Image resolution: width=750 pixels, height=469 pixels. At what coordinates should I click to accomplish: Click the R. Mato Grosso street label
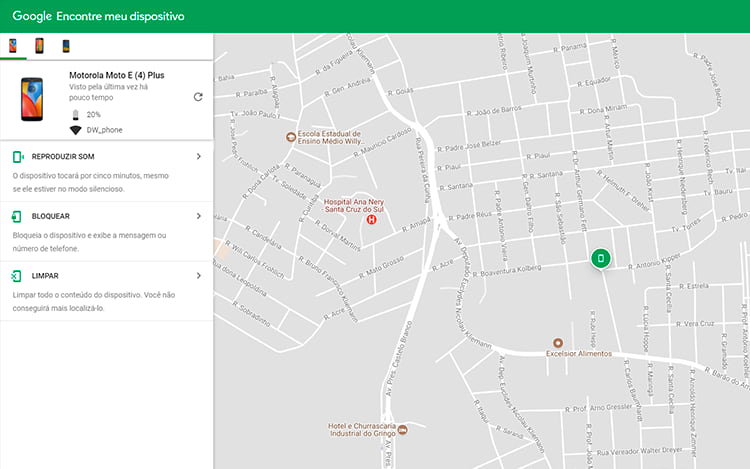tap(381, 268)
